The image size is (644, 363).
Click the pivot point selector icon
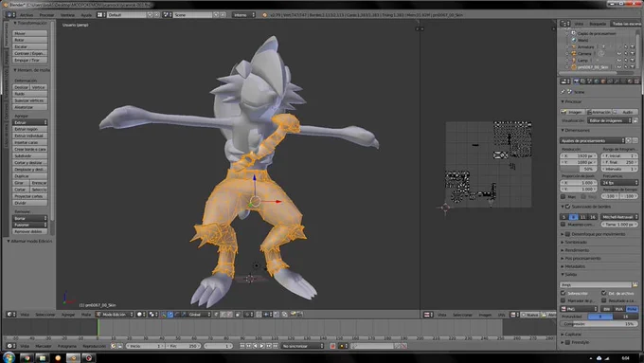coord(152,315)
